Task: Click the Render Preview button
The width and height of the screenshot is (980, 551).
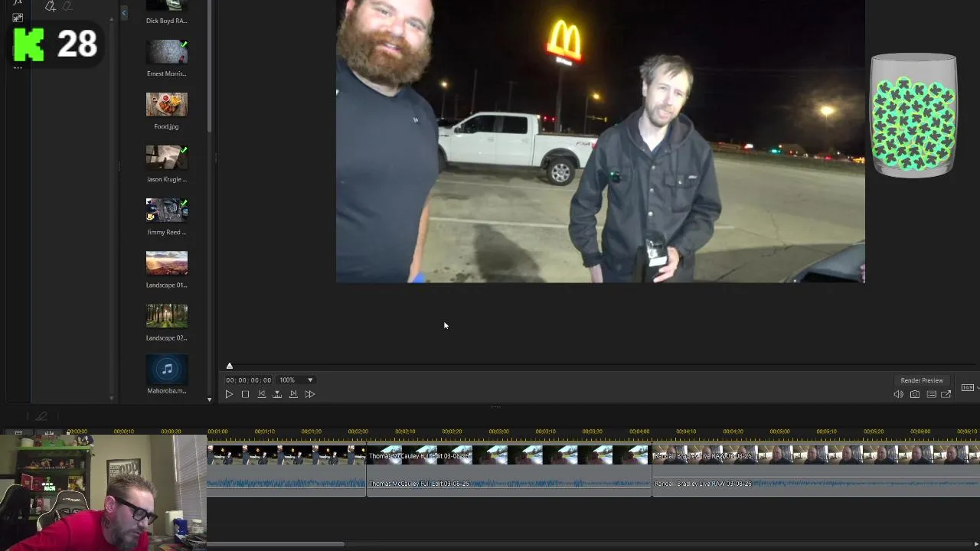Action: (x=922, y=380)
